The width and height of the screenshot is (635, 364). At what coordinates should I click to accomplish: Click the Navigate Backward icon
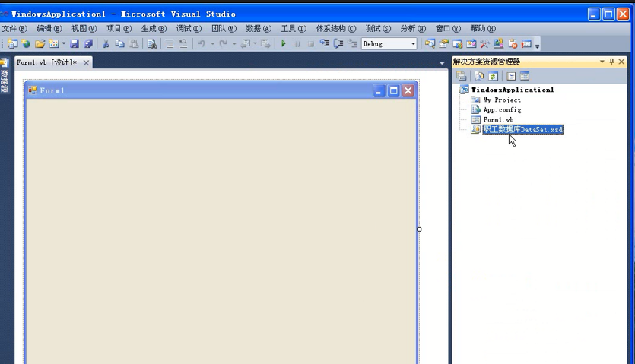(245, 44)
